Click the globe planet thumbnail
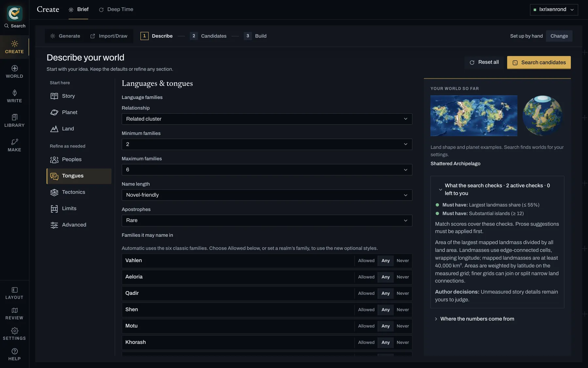The height and width of the screenshot is (368, 588). (x=542, y=116)
